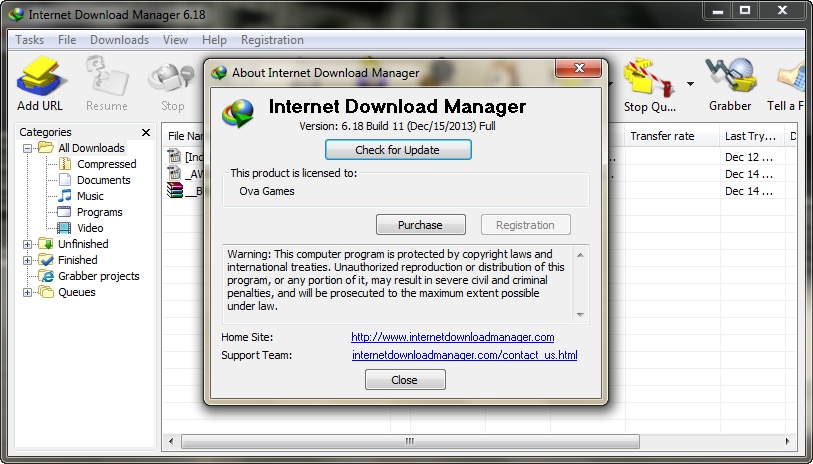Open the Help menu
The height and width of the screenshot is (464, 813).
214,40
